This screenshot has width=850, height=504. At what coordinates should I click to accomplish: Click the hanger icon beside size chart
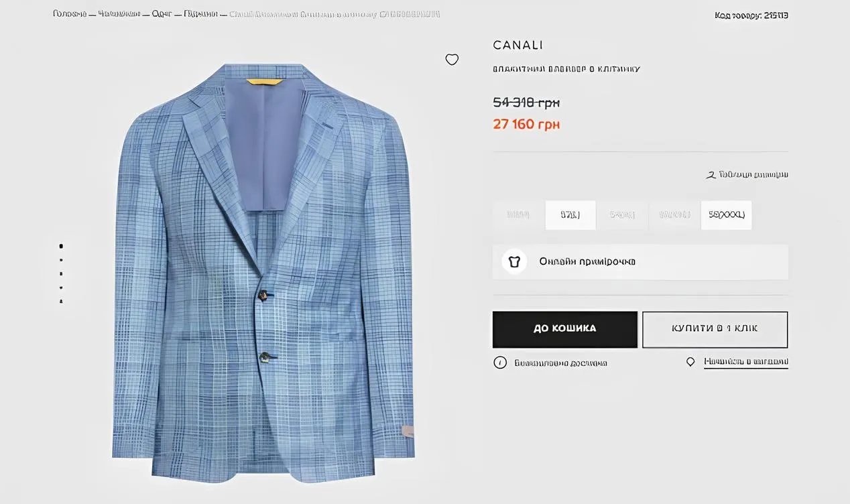pos(711,175)
